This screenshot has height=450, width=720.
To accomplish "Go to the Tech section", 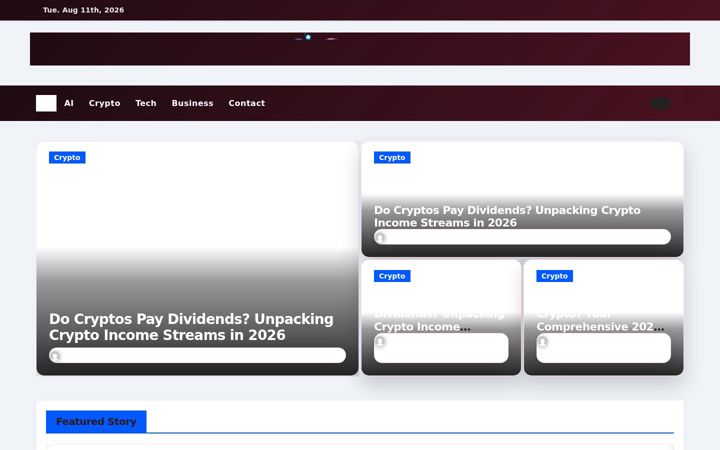I will tap(146, 103).
